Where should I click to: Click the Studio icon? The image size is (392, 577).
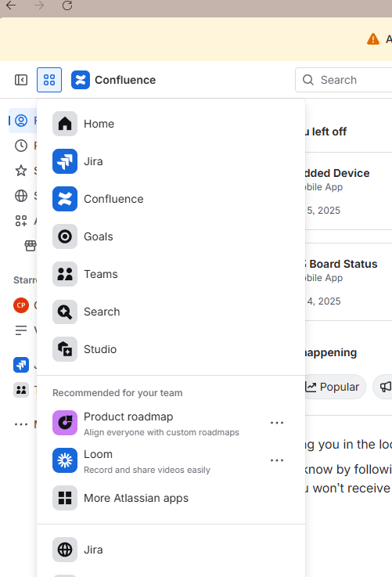pyautogui.click(x=65, y=349)
